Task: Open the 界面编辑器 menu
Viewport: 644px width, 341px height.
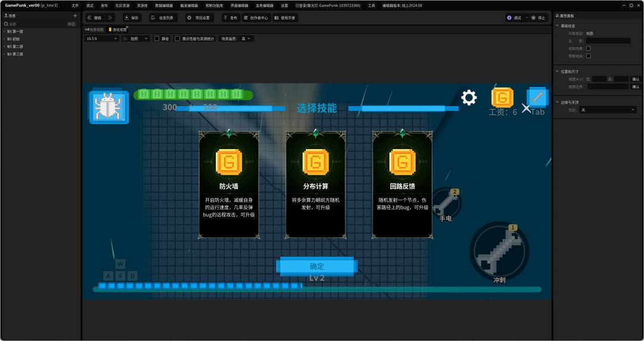Action: point(239,6)
